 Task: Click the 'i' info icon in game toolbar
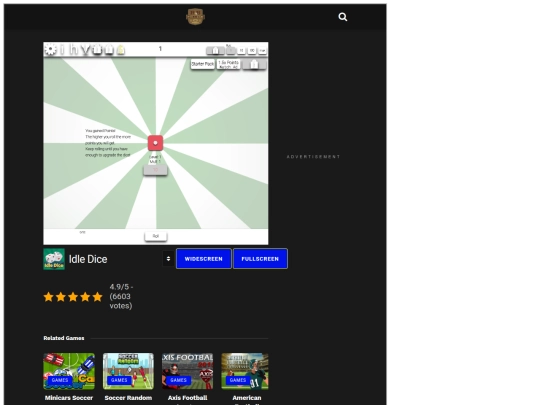click(62, 50)
